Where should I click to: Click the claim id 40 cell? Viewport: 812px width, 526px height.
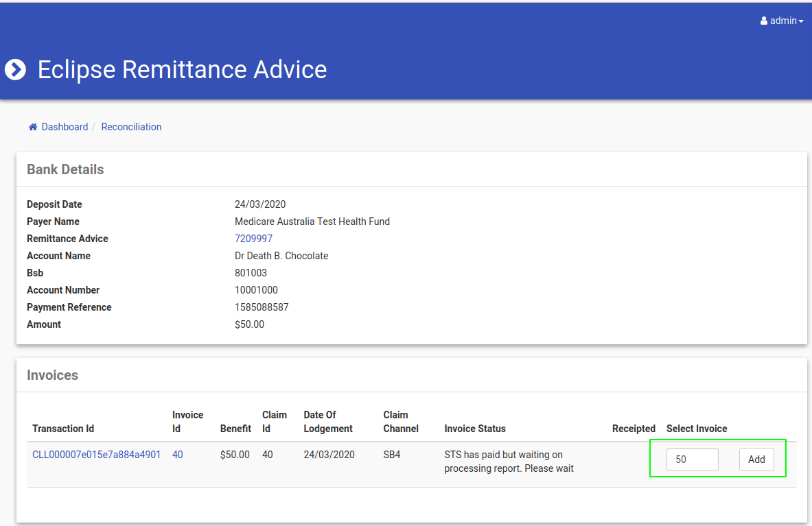coord(267,455)
